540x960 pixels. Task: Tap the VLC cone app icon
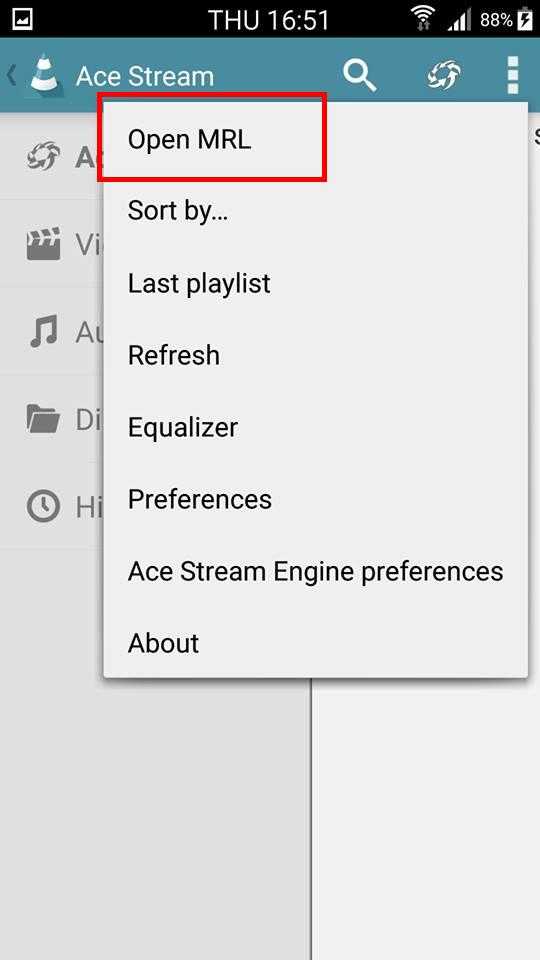coord(46,74)
